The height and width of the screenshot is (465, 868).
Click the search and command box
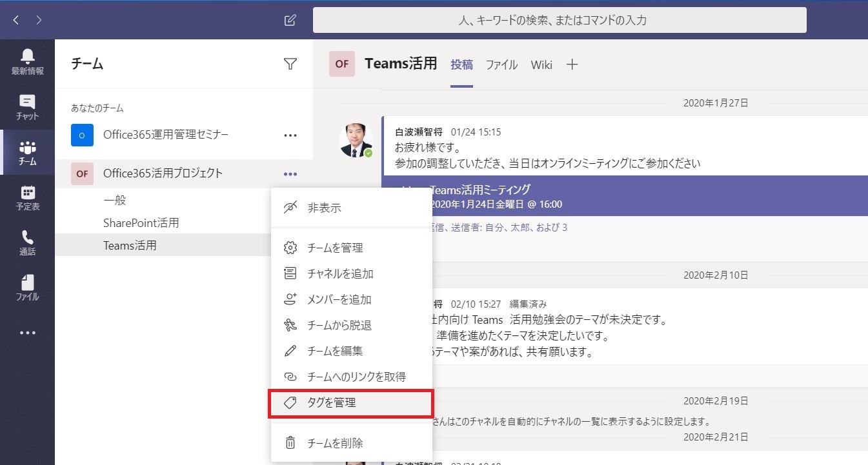560,20
